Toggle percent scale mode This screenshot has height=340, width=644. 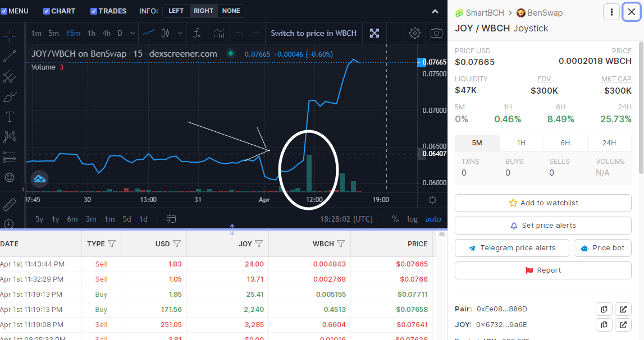point(395,219)
